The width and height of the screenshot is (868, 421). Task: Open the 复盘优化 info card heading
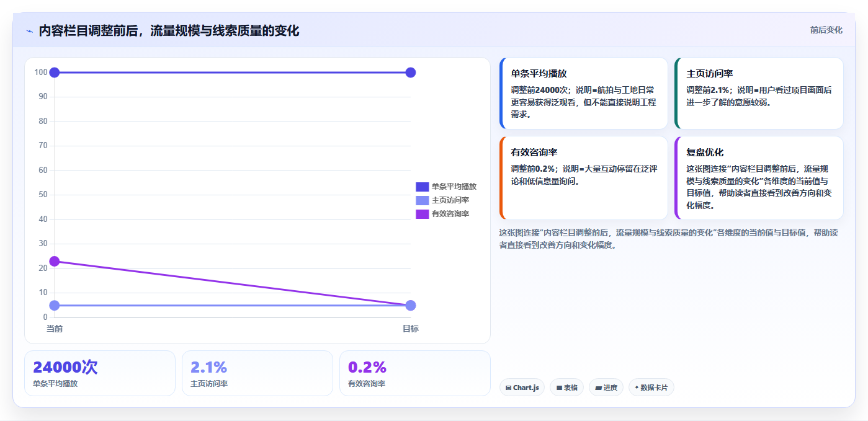(705, 152)
